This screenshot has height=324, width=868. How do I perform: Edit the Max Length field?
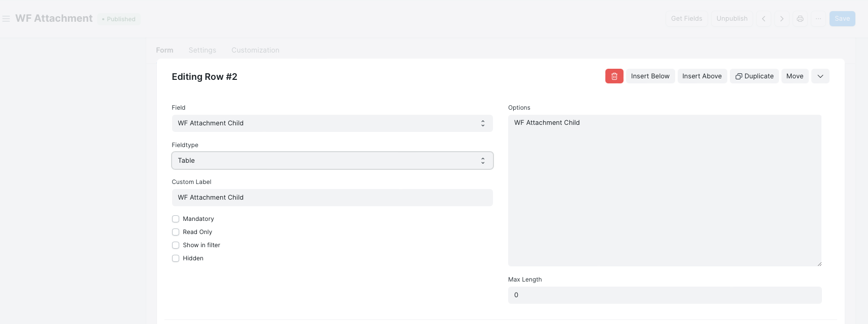tap(665, 295)
